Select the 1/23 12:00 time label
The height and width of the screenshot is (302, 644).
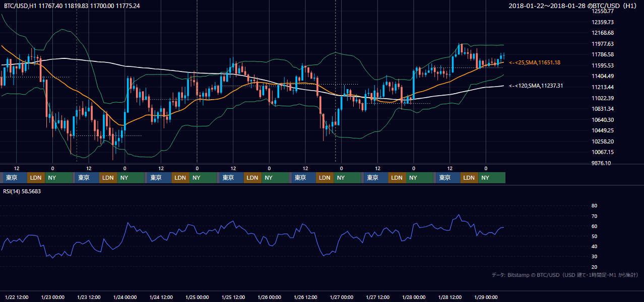[89, 297]
